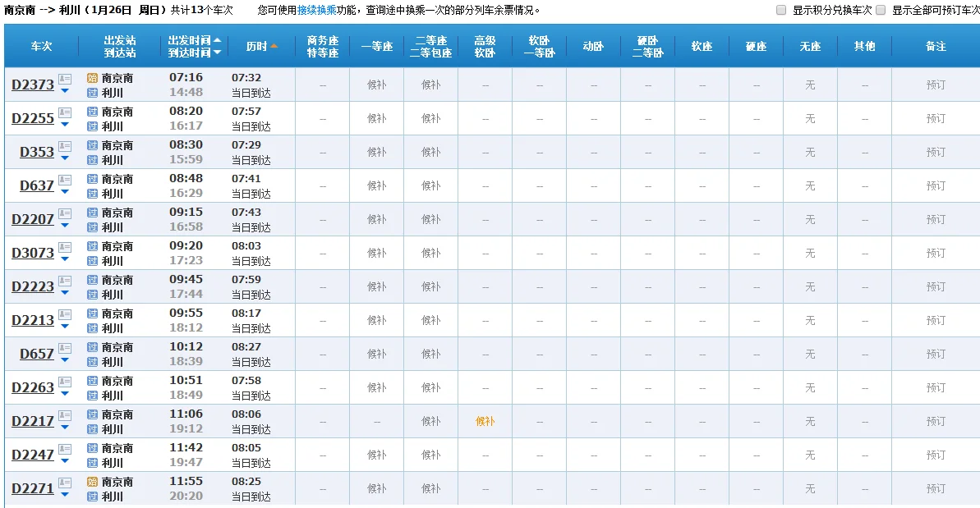Open train D2213 details via its number link
The height and width of the screenshot is (508, 980).
pyautogui.click(x=32, y=320)
